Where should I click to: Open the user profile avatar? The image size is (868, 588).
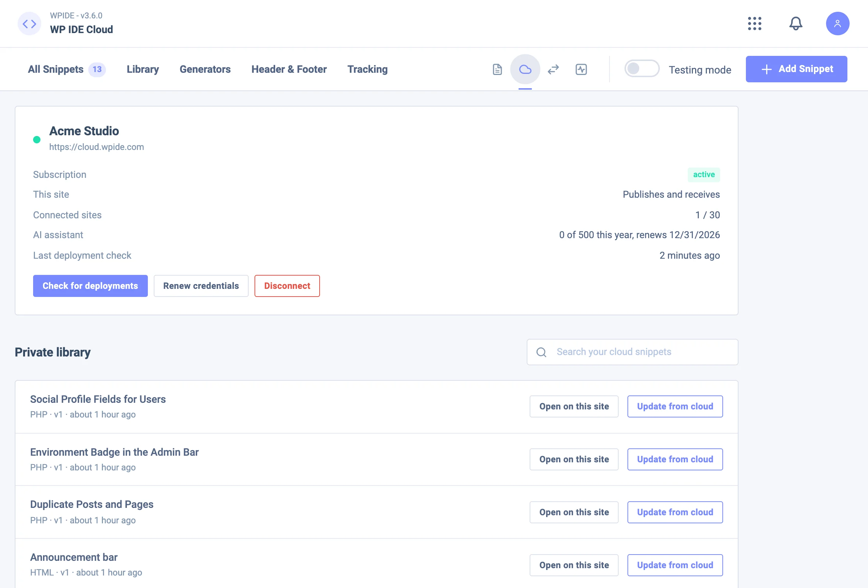[x=837, y=24]
